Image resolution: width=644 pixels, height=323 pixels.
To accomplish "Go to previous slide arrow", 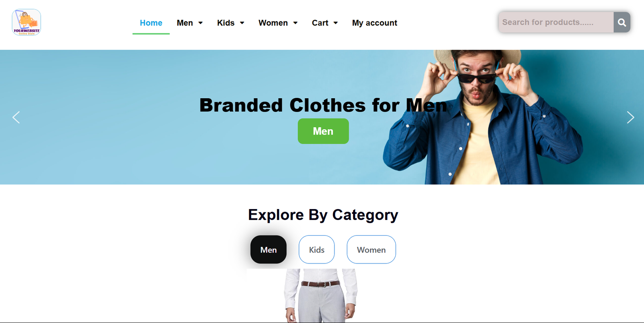I will click(x=16, y=117).
